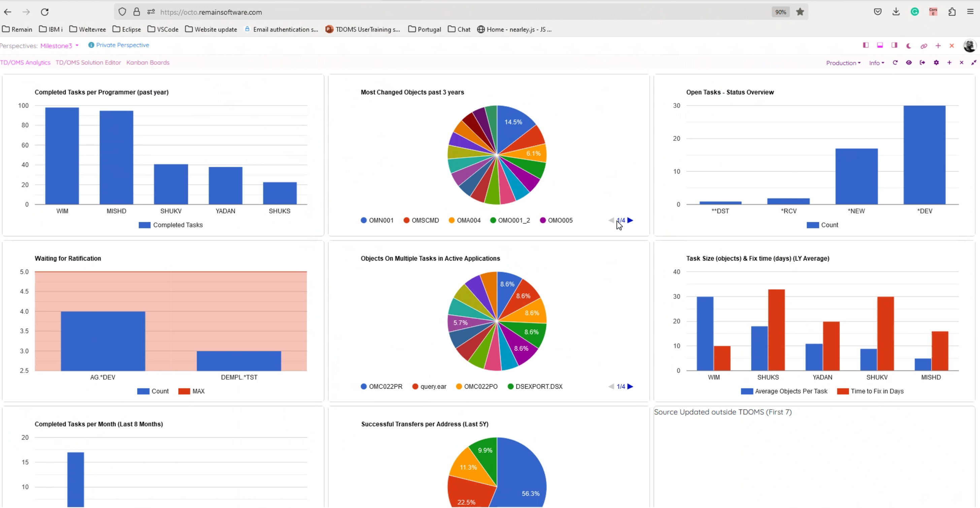
Task: Click the sign-out arrow icon in dashboard toolbar
Action: 922,62
